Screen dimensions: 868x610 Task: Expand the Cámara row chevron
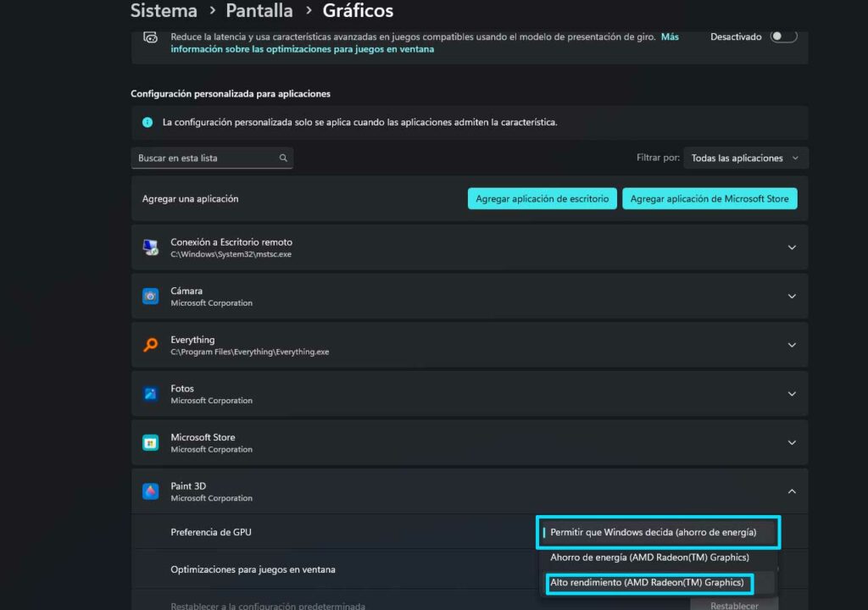pyautogui.click(x=792, y=297)
